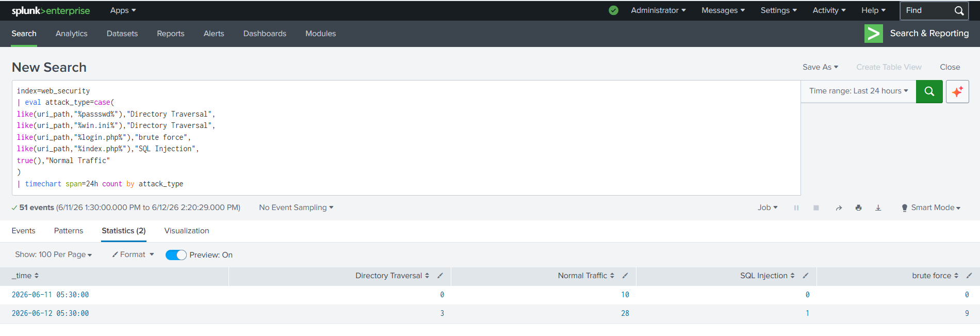Sort by Normal Traffic column
The width and height of the screenshot is (980, 336).
[586, 276]
